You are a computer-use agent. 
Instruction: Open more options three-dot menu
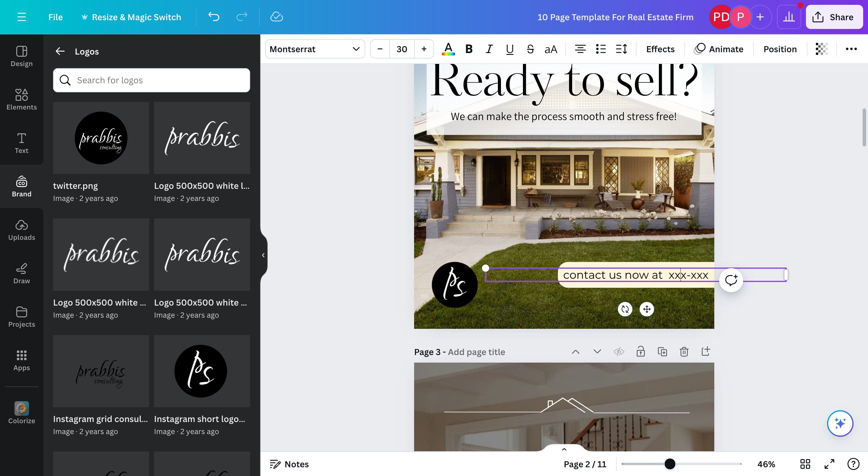click(x=851, y=49)
